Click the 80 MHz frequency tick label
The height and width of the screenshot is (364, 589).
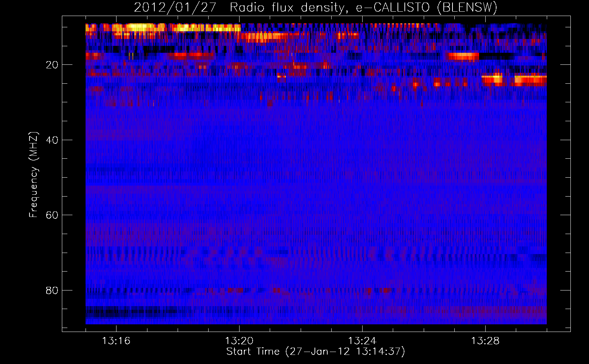click(52, 291)
